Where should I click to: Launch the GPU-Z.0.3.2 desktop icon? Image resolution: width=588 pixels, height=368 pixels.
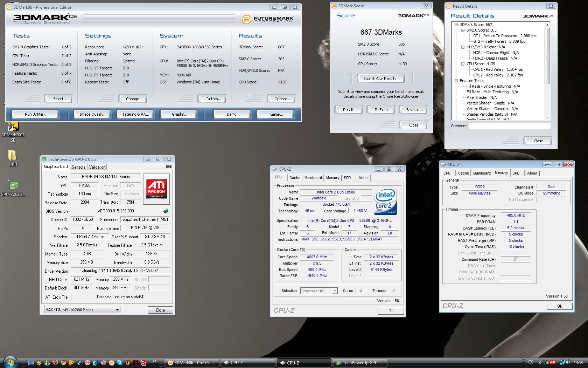13,188
